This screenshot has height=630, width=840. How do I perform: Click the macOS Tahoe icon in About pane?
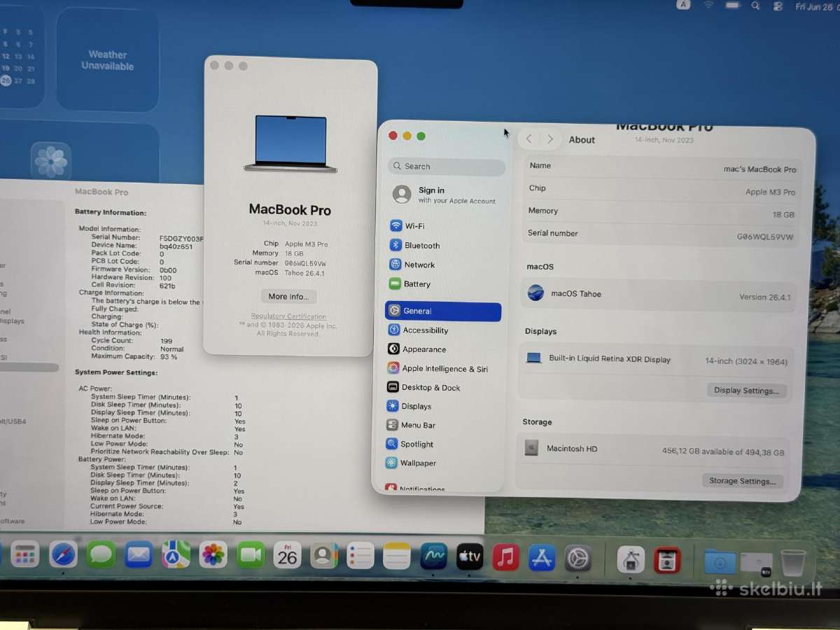[536, 293]
